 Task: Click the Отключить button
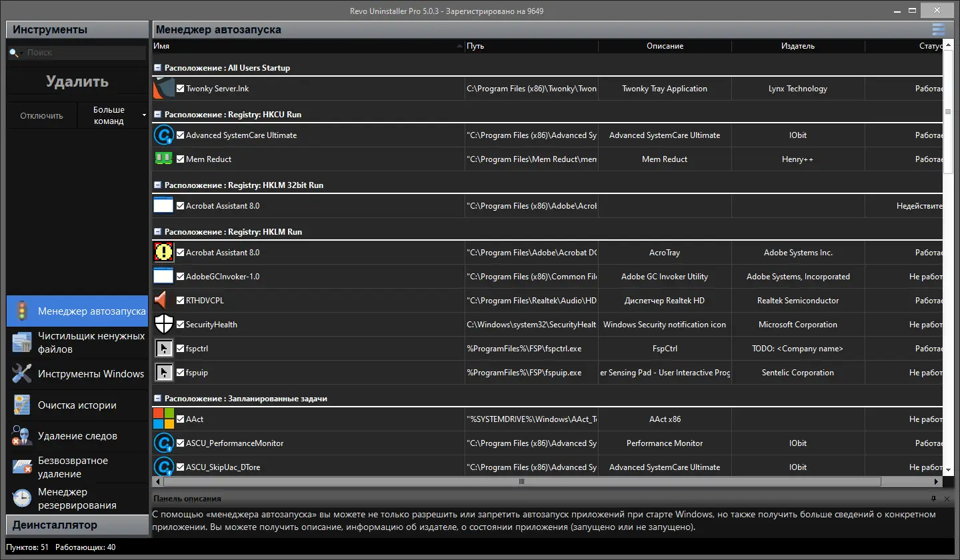coord(41,115)
